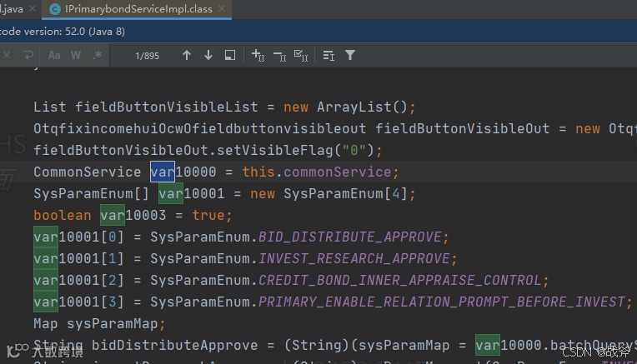Image resolution: width=637 pixels, height=364 pixels.
Task: Unselect the current occurrence
Action: pyautogui.click(x=279, y=56)
